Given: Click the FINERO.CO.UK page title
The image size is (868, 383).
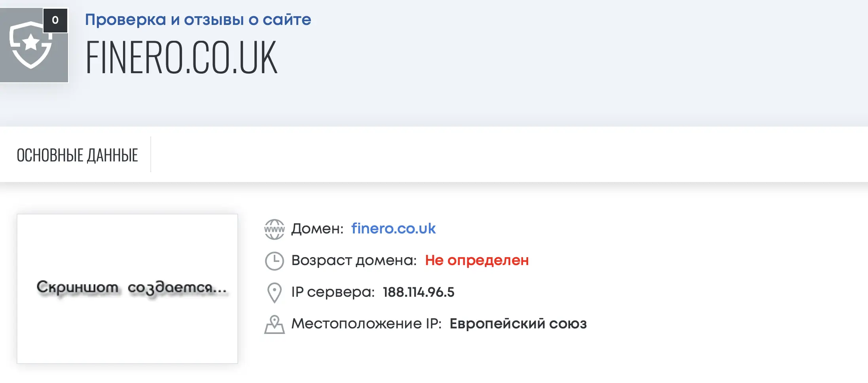Looking at the screenshot, I should 182,58.
